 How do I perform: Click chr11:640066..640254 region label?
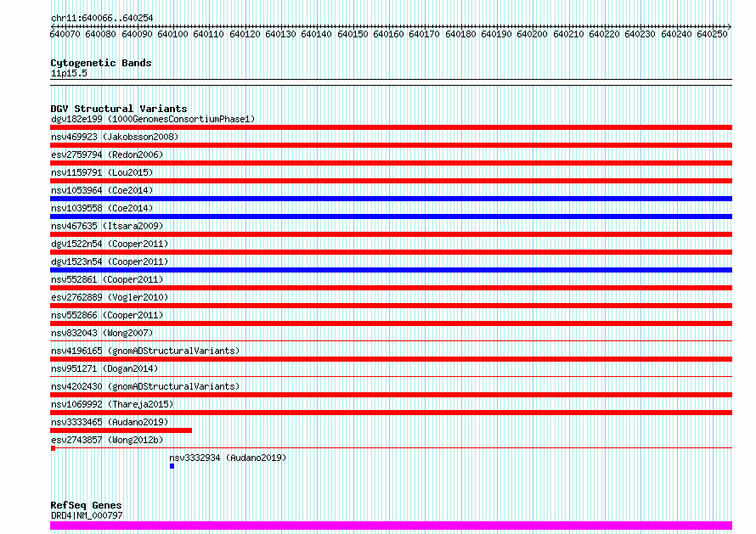(102, 18)
